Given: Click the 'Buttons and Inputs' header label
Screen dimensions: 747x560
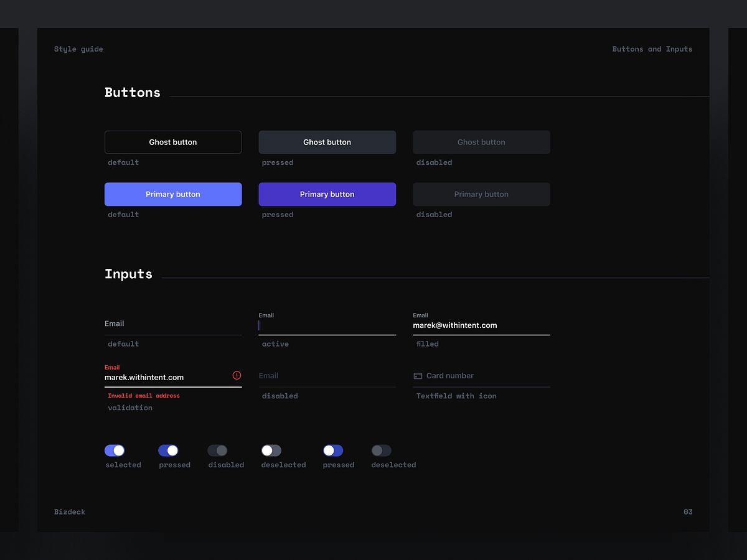Looking at the screenshot, I should coord(652,49).
